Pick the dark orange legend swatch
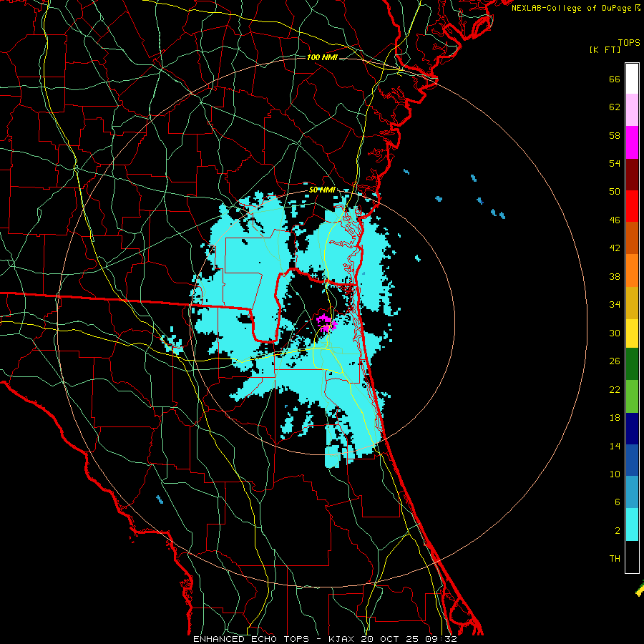 pos(632,238)
